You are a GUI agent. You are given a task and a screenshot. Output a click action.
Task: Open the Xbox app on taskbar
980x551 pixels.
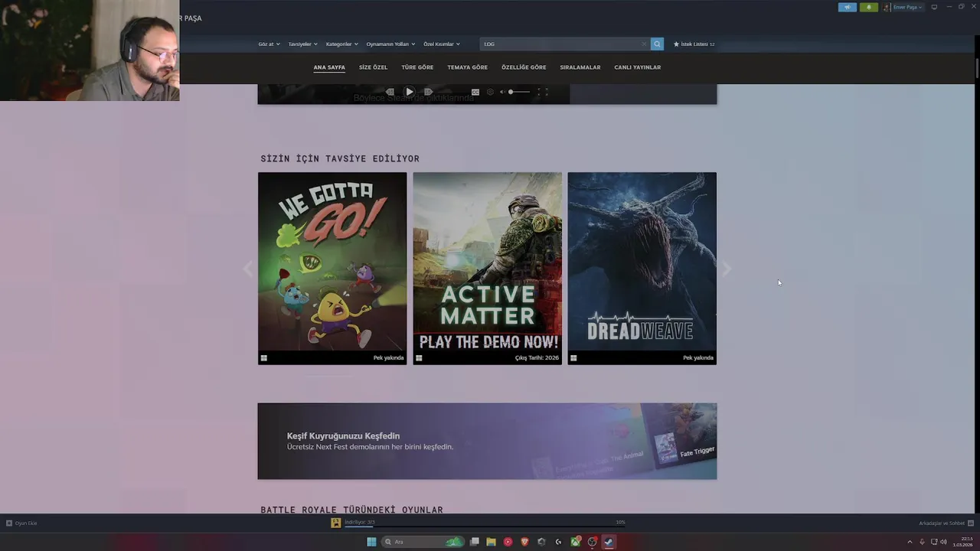575,542
